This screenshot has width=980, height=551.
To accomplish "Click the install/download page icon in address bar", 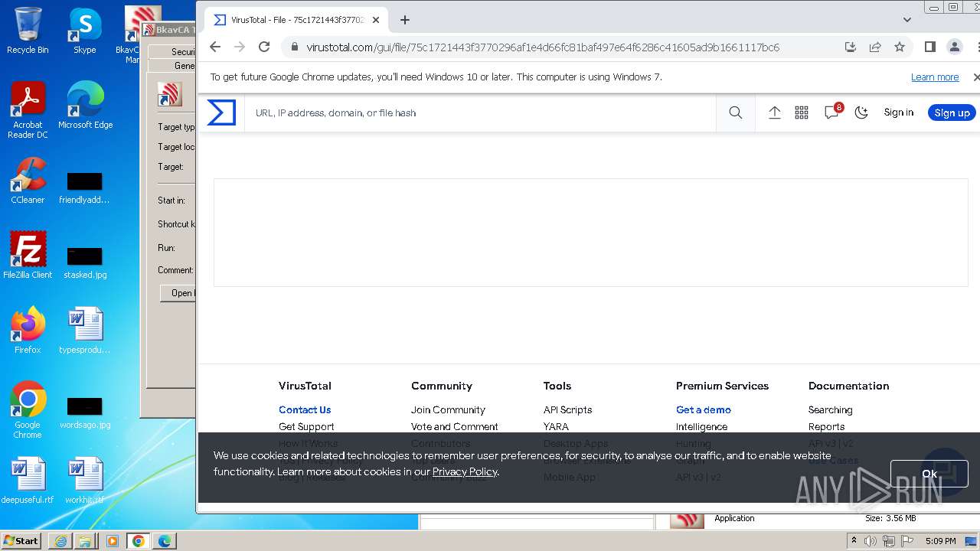I will 851,47.
